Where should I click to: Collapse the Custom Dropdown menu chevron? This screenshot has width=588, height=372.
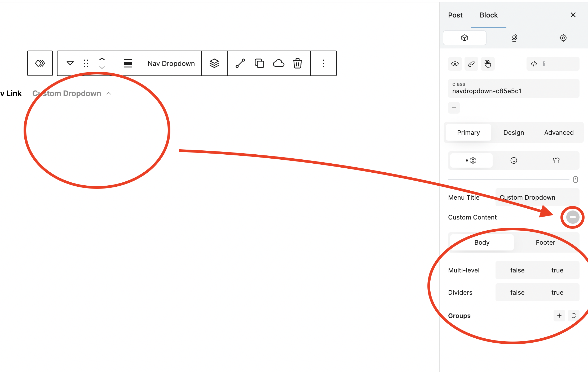tap(109, 93)
